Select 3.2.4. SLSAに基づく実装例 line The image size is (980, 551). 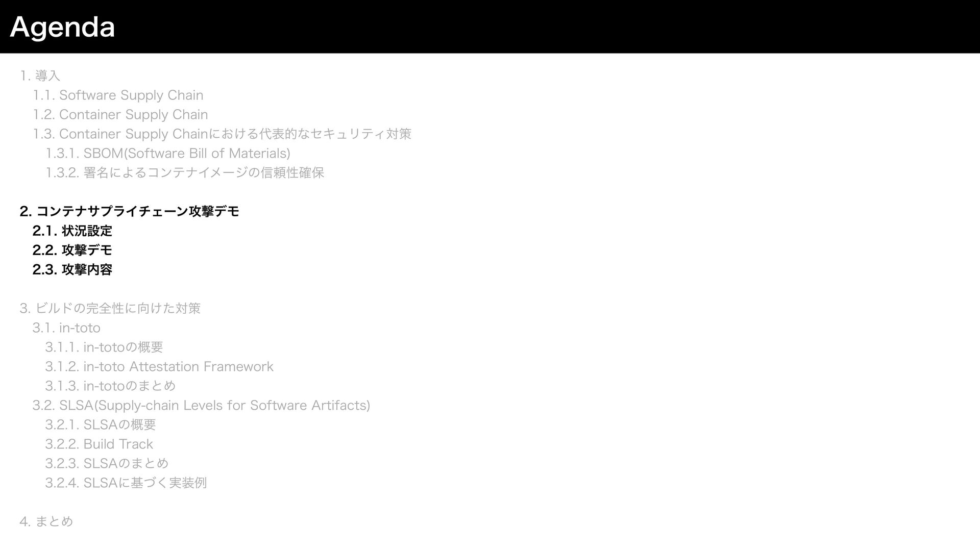(x=126, y=483)
